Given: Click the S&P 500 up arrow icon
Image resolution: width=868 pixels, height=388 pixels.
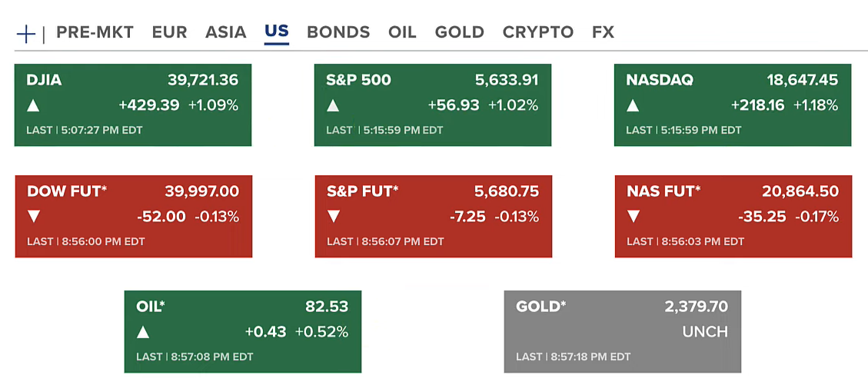Looking at the screenshot, I should click(x=333, y=106).
